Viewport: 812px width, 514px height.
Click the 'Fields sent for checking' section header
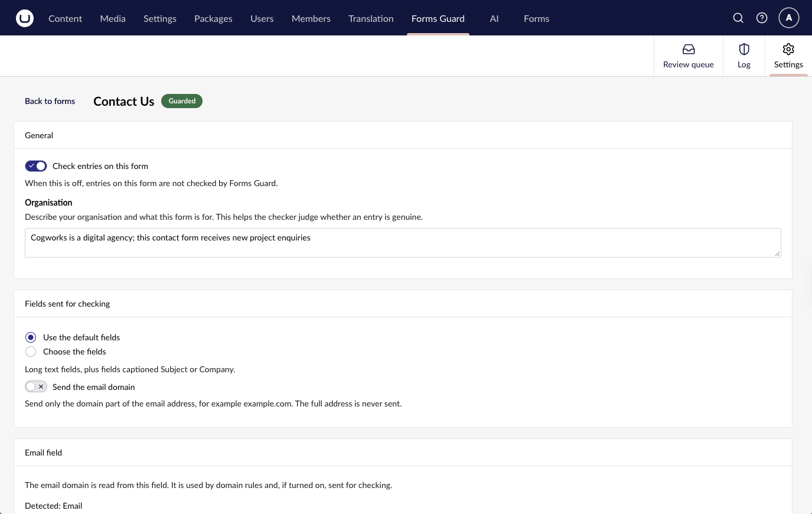pos(67,304)
